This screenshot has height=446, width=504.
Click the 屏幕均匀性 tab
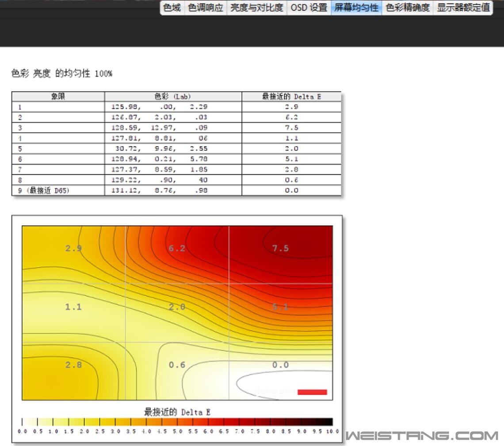tap(356, 8)
